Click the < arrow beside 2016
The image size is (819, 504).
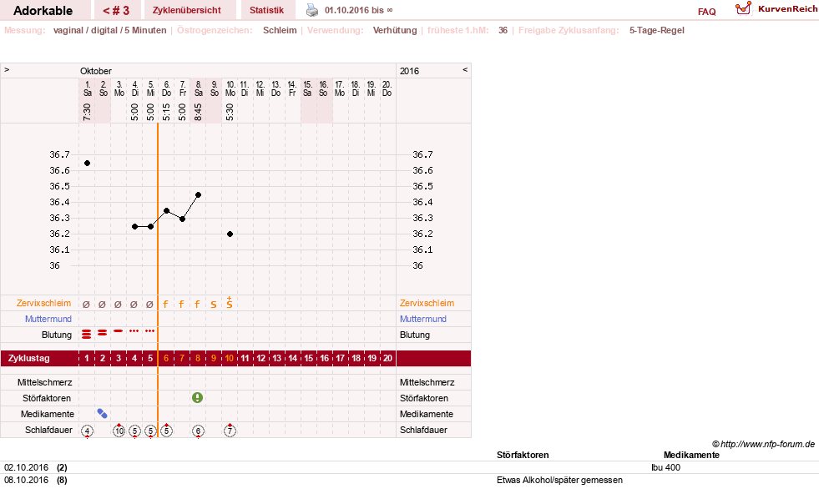coord(465,69)
